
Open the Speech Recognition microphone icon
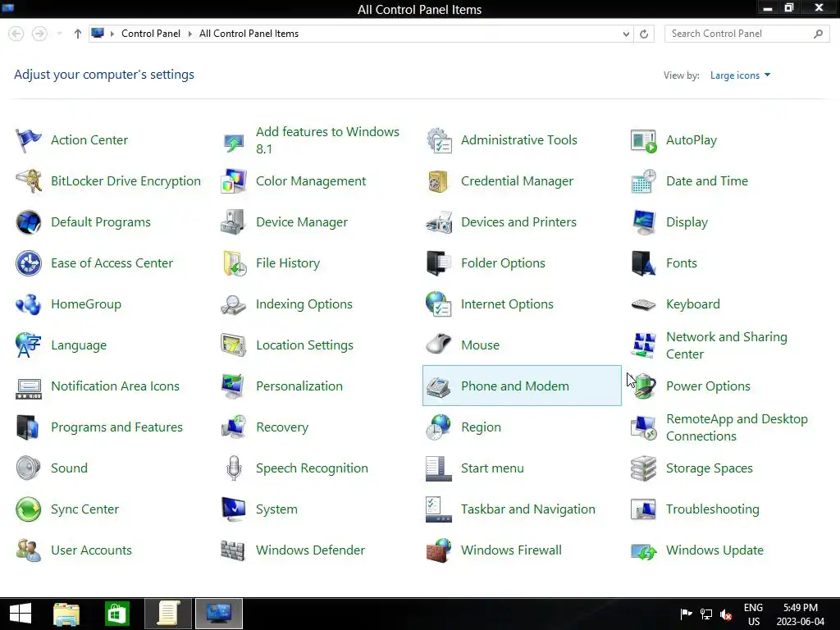(234, 468)
